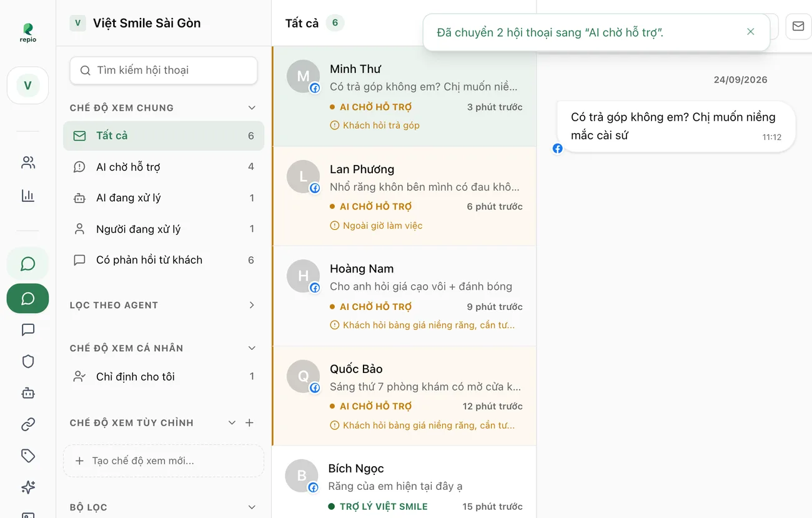The height and width of the screenshot is (518, 812).
Task: Open the tag labels icon
Action: [x=28, y=456]
